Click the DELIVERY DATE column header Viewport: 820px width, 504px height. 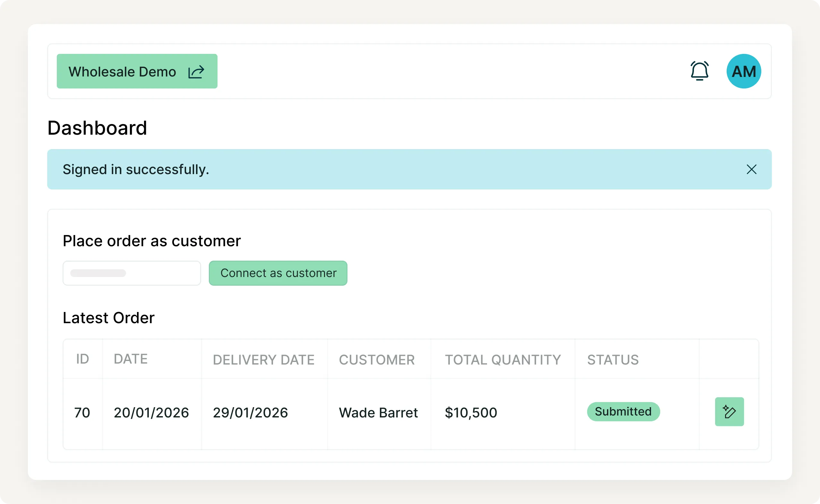pyautogui.click(x=263, y=360)
